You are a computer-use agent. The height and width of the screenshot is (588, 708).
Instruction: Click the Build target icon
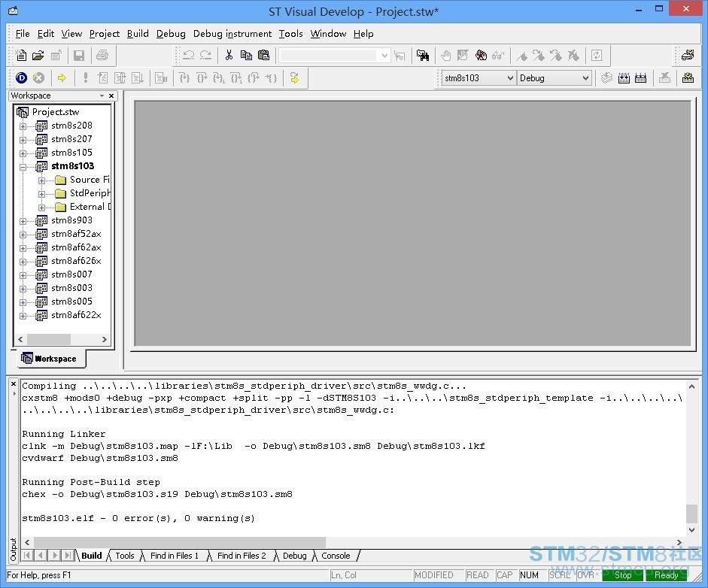pyautogui.click(x=624, y=78)
